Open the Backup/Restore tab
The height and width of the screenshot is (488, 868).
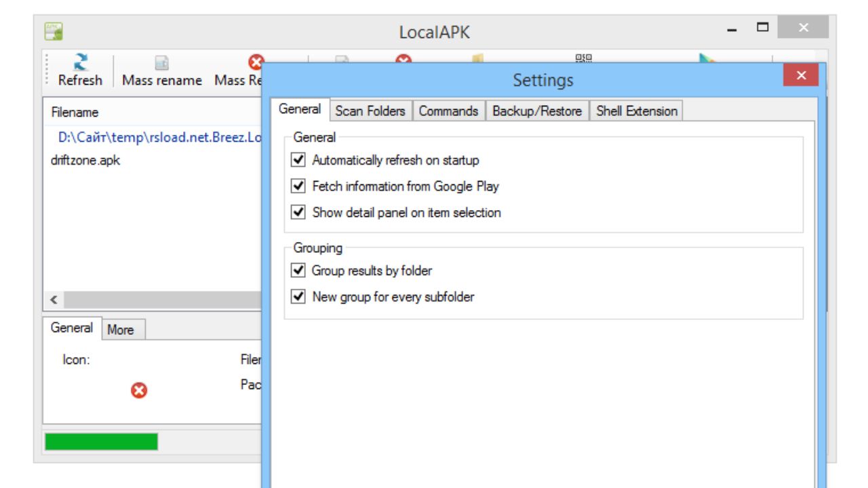pos(537,111)
